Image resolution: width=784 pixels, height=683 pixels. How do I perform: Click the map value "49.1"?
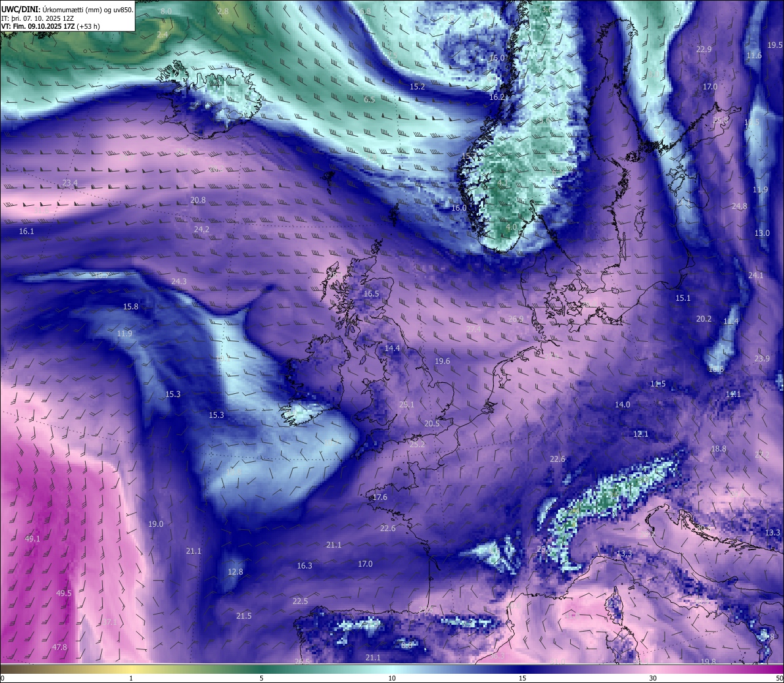coord(32,539)
